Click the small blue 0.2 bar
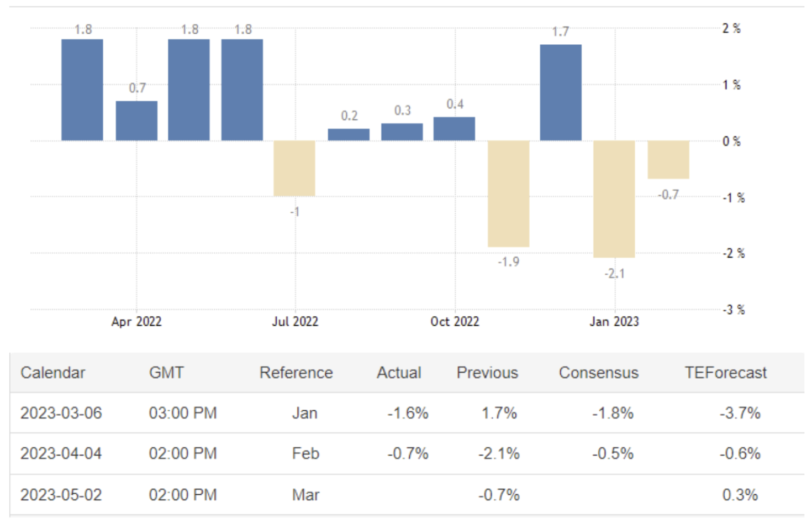The image size is (812, 523). pyautogui.click(x=349, y=134)
